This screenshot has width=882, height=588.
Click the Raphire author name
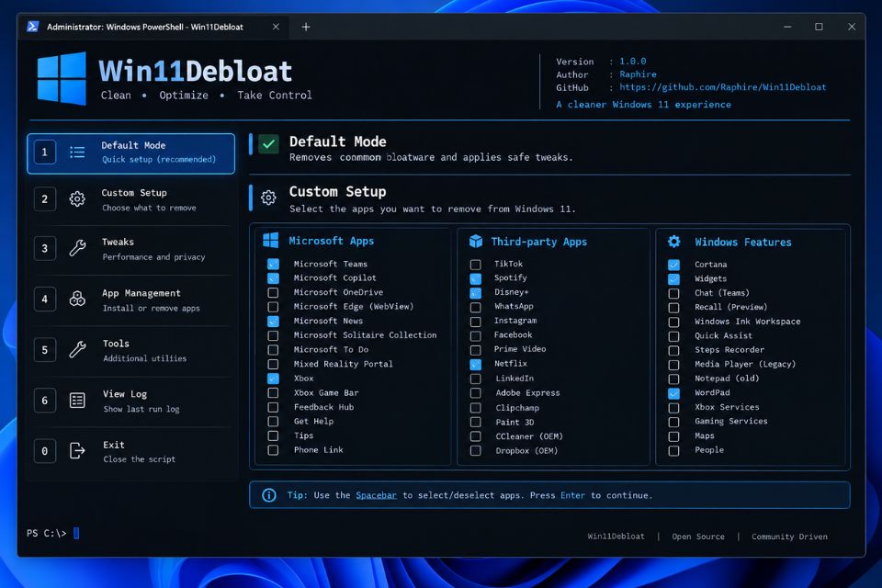pyautogui.click(x=638, y=74)
